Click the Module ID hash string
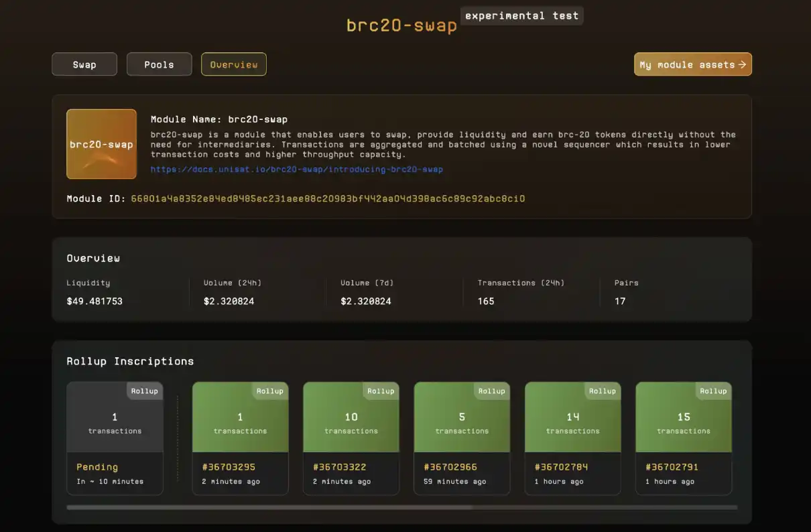This screenshot has width=811, height=532. click(x=328, y=198)
